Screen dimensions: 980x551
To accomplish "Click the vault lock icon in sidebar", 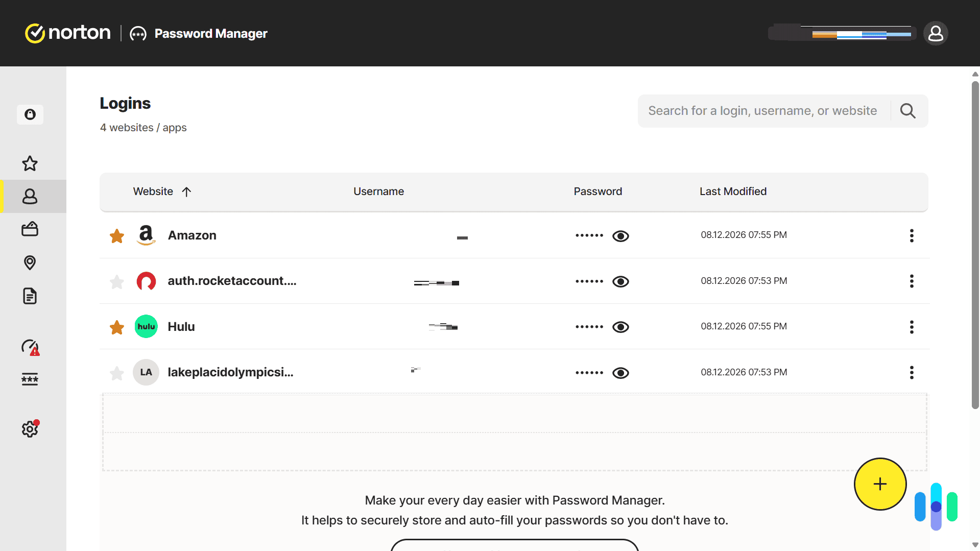I will click(x=30, y=114).
